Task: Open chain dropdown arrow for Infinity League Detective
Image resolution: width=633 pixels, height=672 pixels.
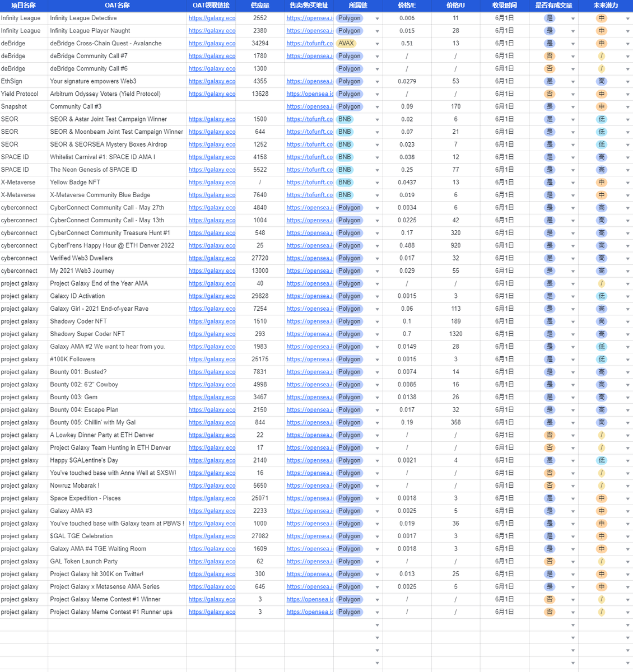Action: pyautogui.click(x=377, y=18)
